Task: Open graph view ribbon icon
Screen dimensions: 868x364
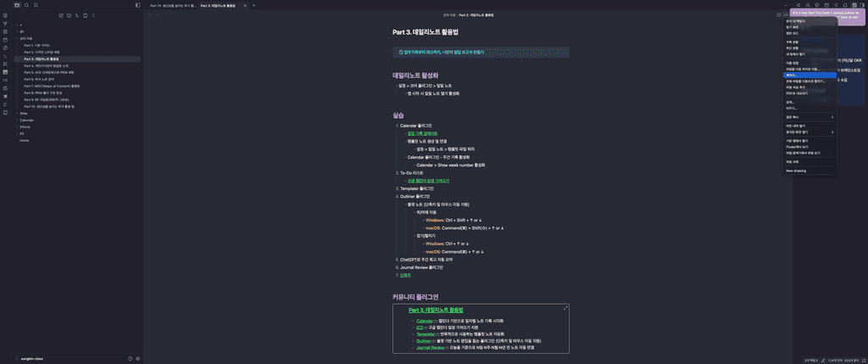Action: pyautogui.click(x=6, y=23)
